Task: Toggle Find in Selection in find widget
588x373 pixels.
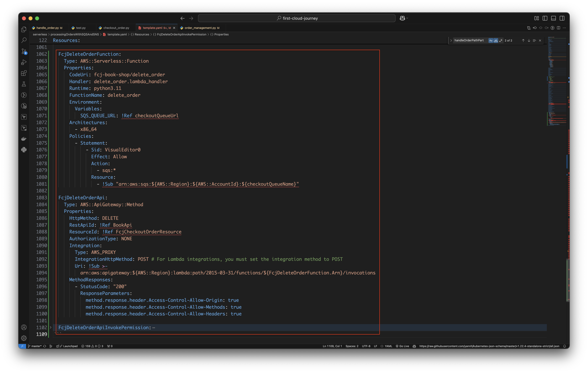Action: coord(534,41)
